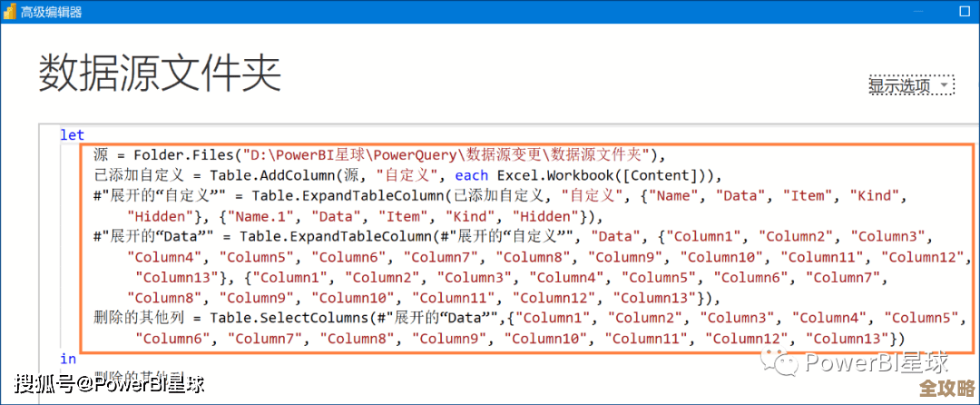Click the first Table.ExpandTableColumn function
The width and height of the screenshot is (980, 405).
(350, 196)
